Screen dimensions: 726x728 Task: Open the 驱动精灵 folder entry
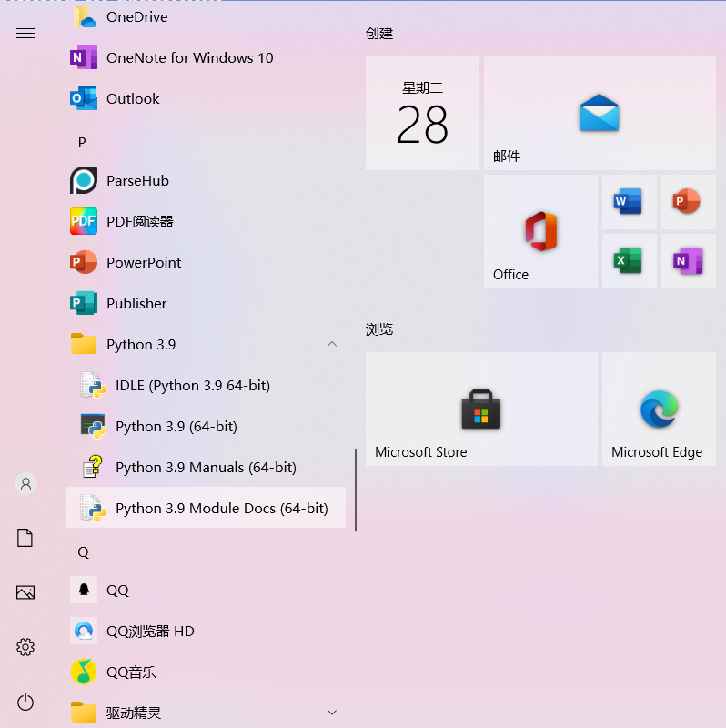pyautogui.click(x=206, y=713)
